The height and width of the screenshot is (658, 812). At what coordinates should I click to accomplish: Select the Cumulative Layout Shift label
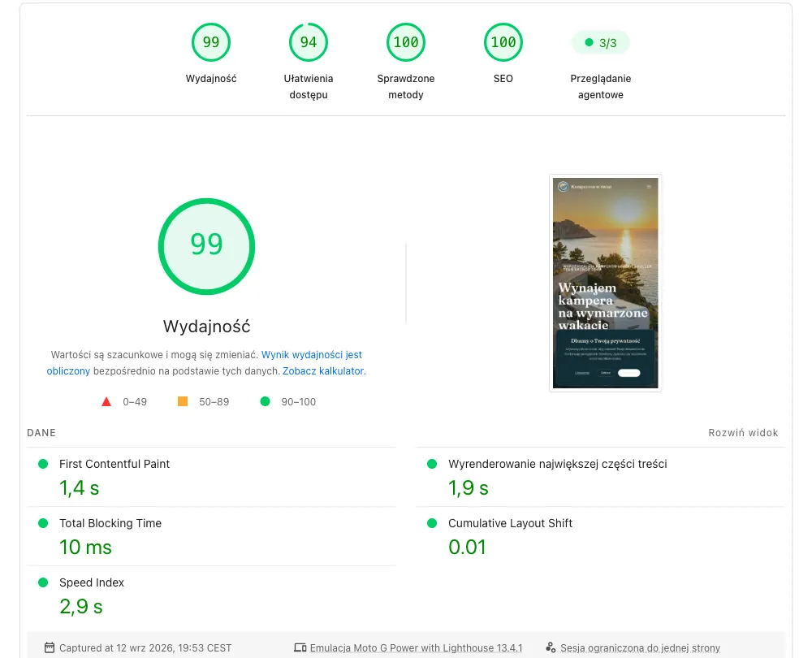(x=510, y=523)
